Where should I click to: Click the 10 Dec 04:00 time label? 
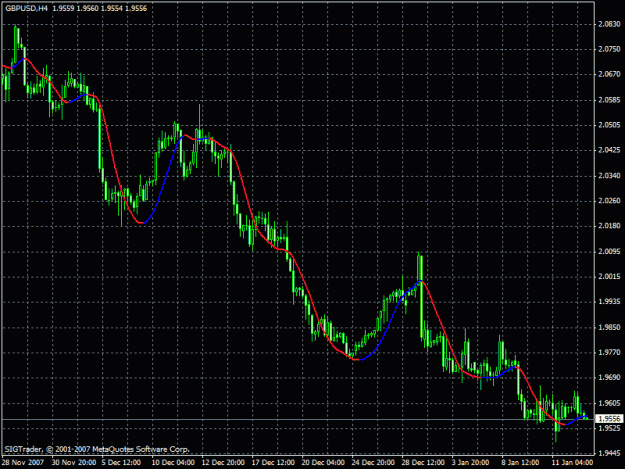[x=173, y=463]
